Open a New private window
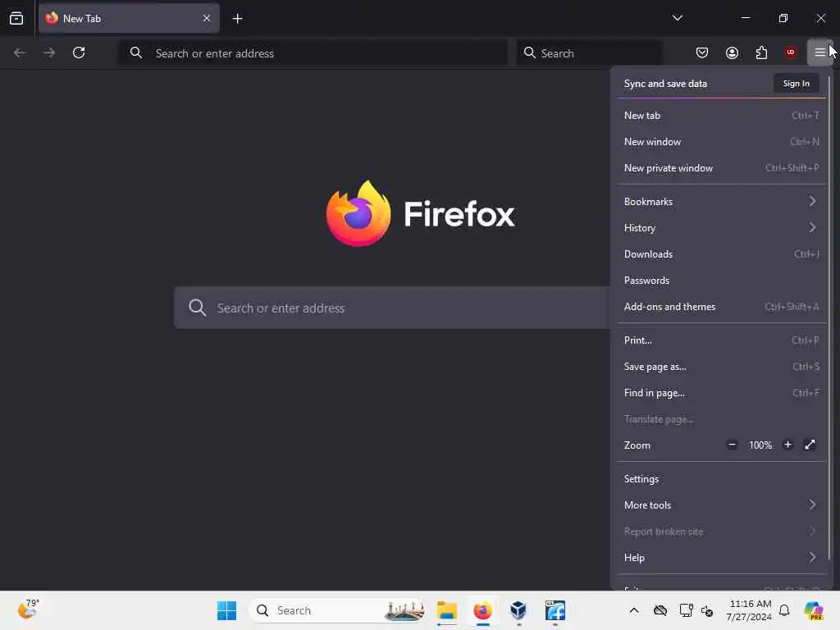The width and height of the screenshot is (840, 630). click(722, 167)
